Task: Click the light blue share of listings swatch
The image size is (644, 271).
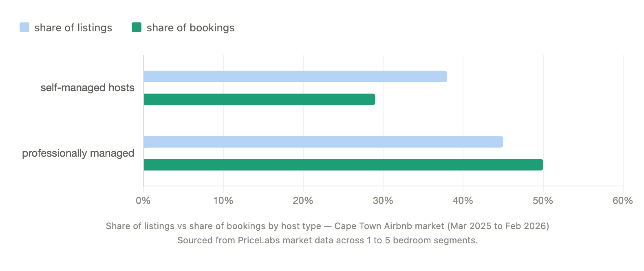Action: pyautogui.click(x=24, y=28)
